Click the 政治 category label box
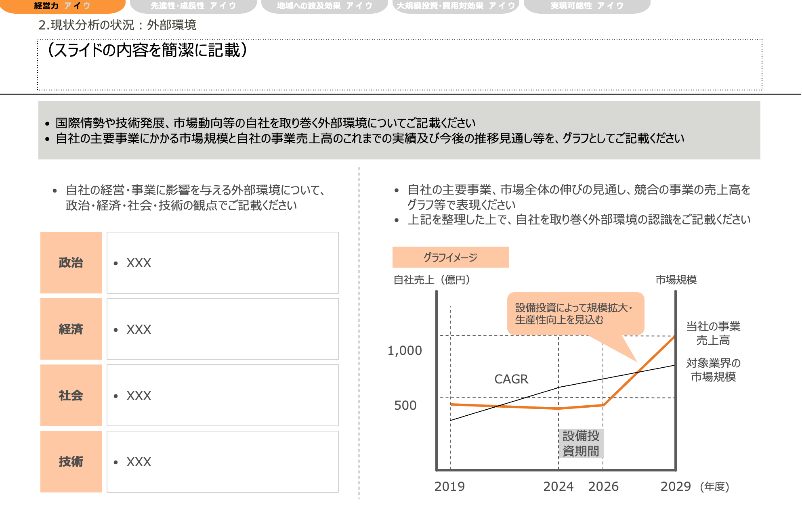802x532 pixels. coord(71,263)
